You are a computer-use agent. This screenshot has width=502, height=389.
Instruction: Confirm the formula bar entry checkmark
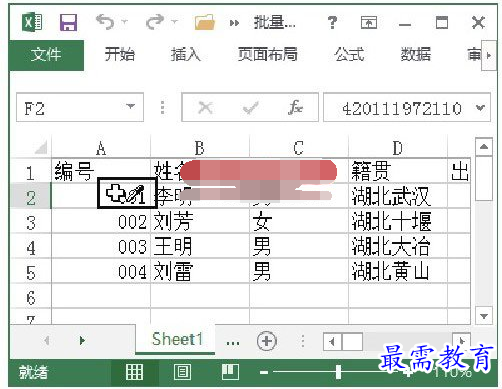pyautogui.click(x=250, y=107)
